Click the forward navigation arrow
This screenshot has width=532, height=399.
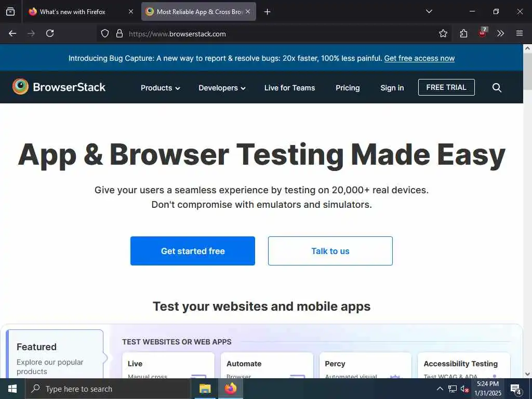pos(31,33)
